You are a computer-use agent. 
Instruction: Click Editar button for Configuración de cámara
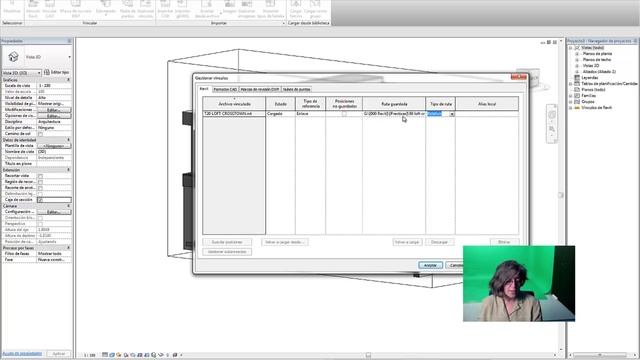pos(54,212)
